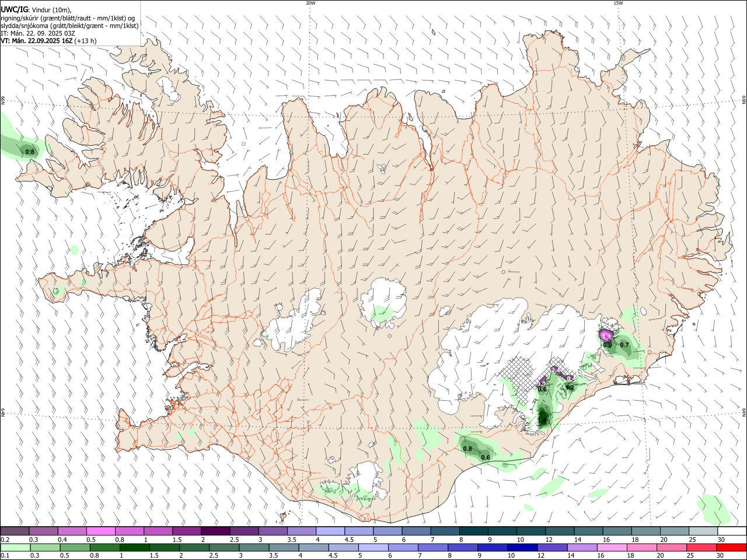Click the 20W longitude label at top

click(x=310, y=3)
